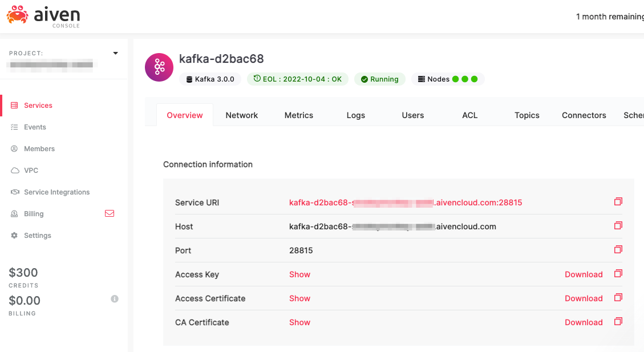644x352 pixels.
Task: Open the Users tab
Action: point(412,115)
